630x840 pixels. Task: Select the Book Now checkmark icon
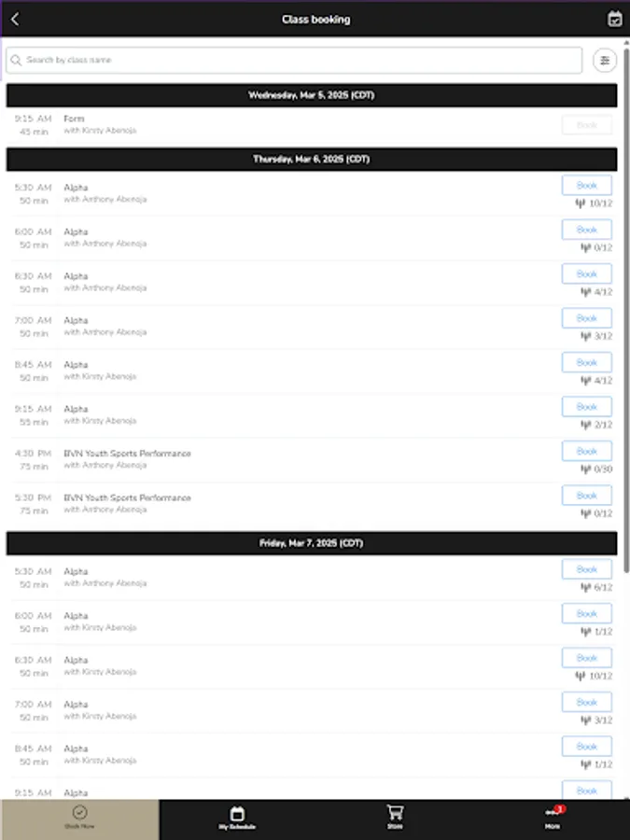[x=78, y=813]
